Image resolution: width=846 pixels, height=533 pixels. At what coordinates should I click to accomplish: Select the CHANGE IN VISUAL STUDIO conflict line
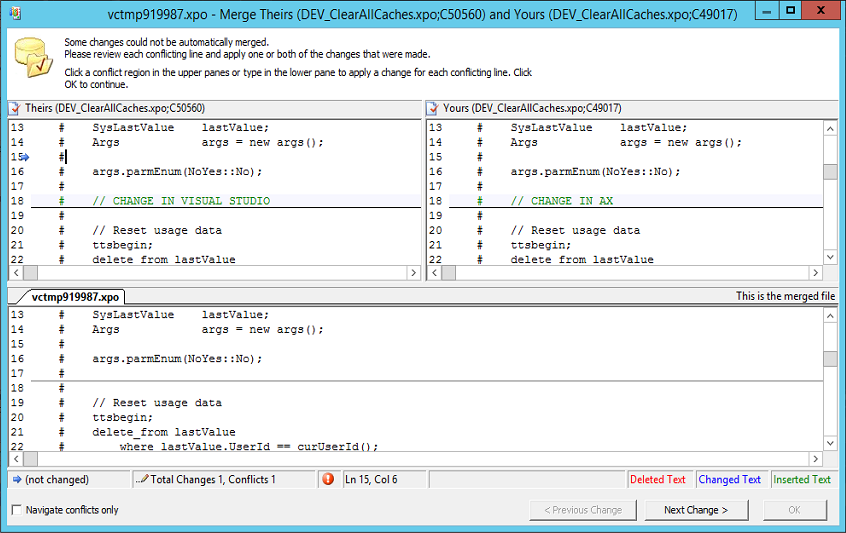pos(181,201)
